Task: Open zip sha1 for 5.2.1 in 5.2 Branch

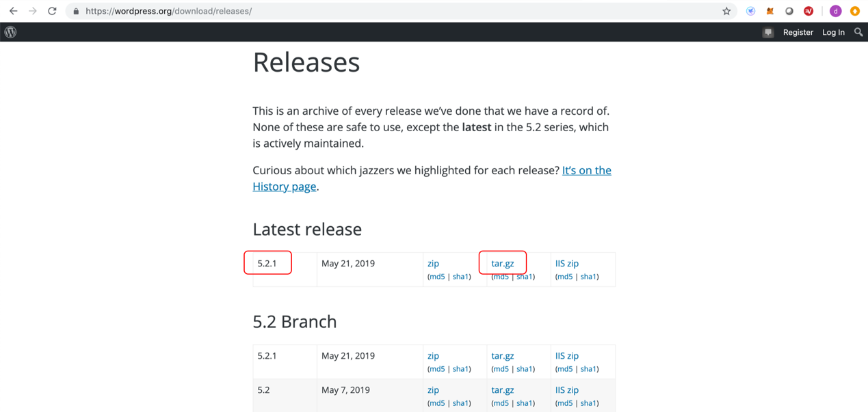Action: click(460, 369)
